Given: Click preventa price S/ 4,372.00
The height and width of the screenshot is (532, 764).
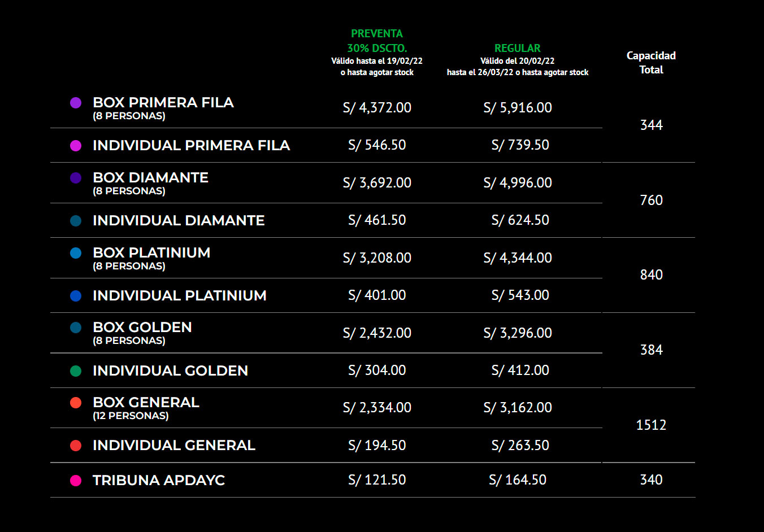Looking at the screenshot, I should point(377,108).
